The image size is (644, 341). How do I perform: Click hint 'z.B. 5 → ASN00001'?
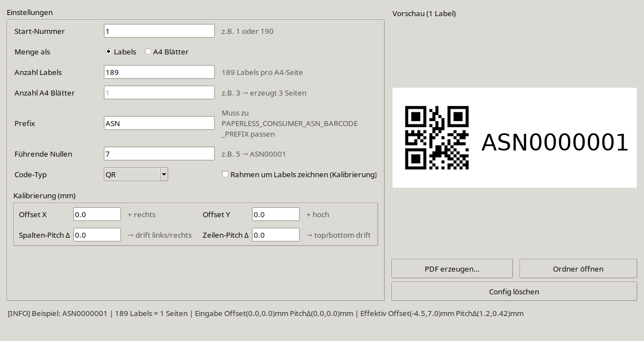coord(253,154)
